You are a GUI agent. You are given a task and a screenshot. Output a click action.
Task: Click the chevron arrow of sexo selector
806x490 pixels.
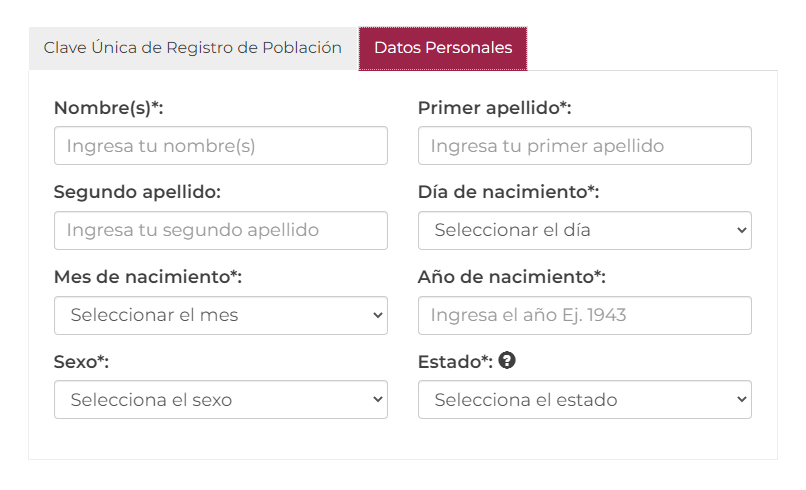pos(377,400)
